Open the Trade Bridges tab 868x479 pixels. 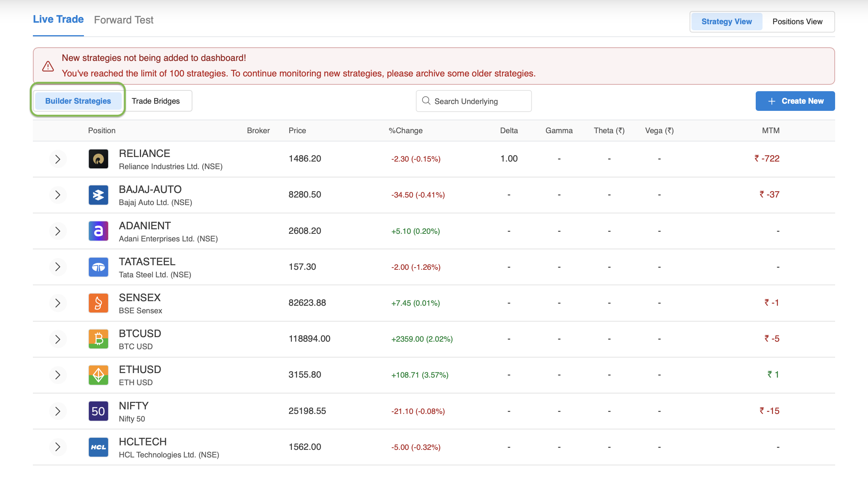[x=156, y=101]
